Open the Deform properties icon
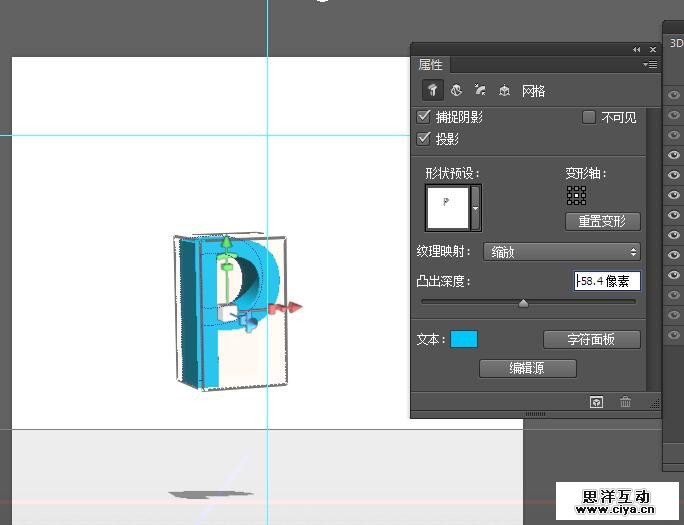The image size is (684, 525). pyautogui.click(x=456, y=91)
